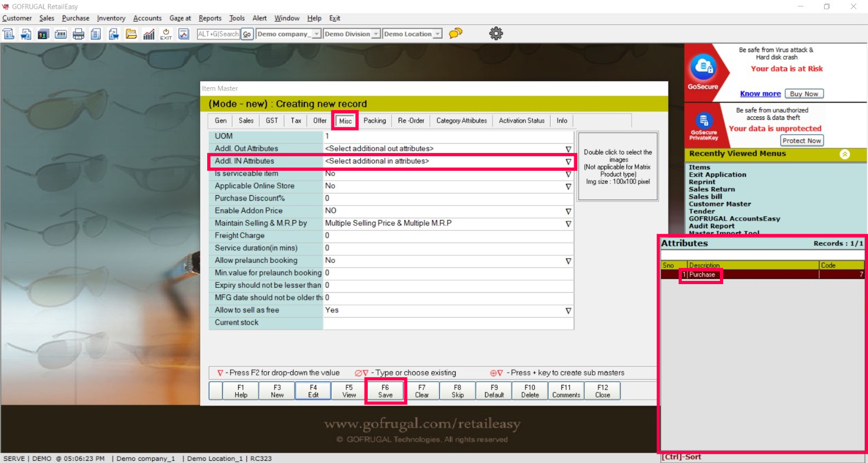Click the Buy Now button
The width and height of the screenshot is (868, 463).
point(804,94)
